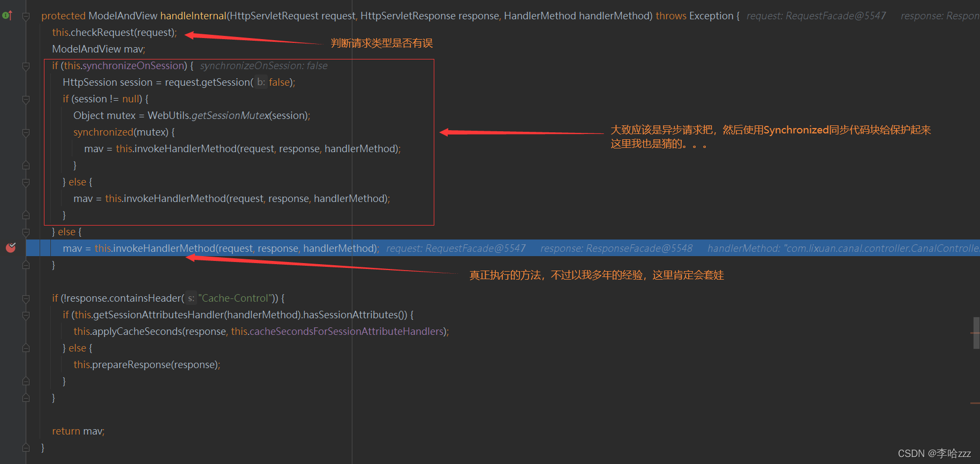
Task: Collapse the synchronized(mutex) block fold marker
Action: [26, 132]
